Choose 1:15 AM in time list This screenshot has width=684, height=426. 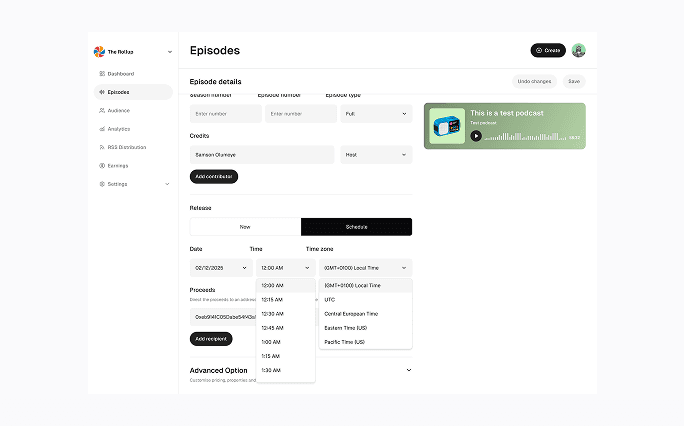pyautogui.click(x=285, y=356)
